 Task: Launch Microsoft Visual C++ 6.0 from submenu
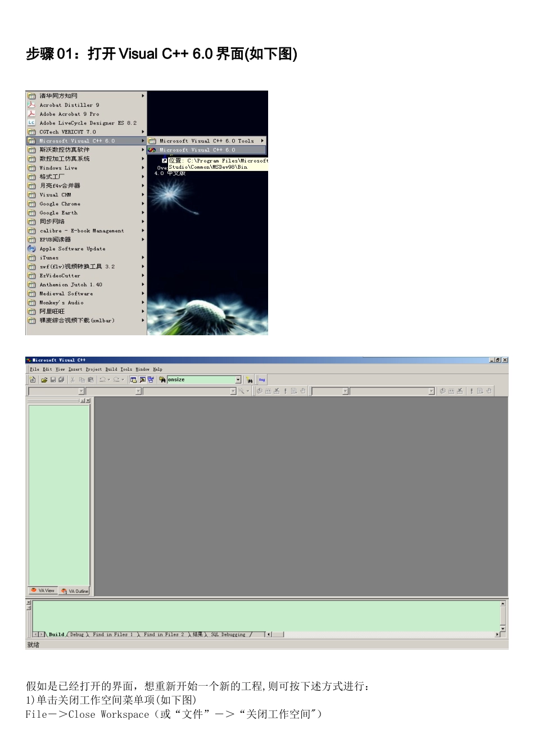(206, 150)
